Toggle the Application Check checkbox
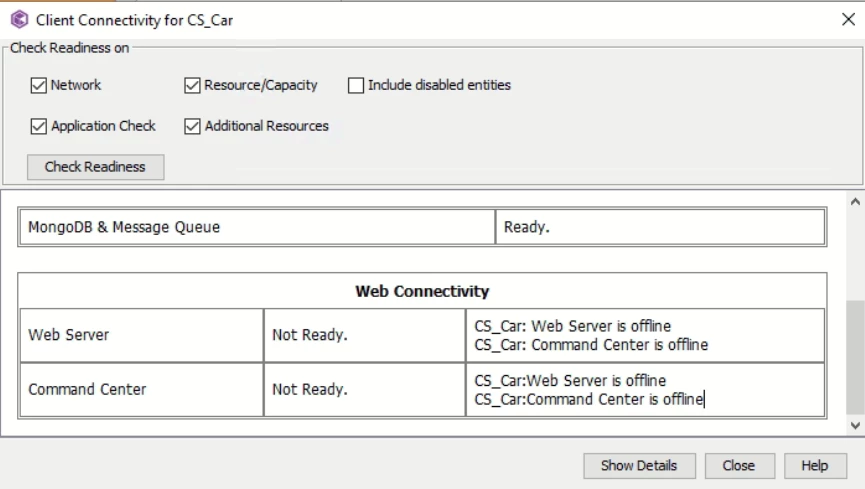Viewport: 865px width, 489px height. (39, 126)
